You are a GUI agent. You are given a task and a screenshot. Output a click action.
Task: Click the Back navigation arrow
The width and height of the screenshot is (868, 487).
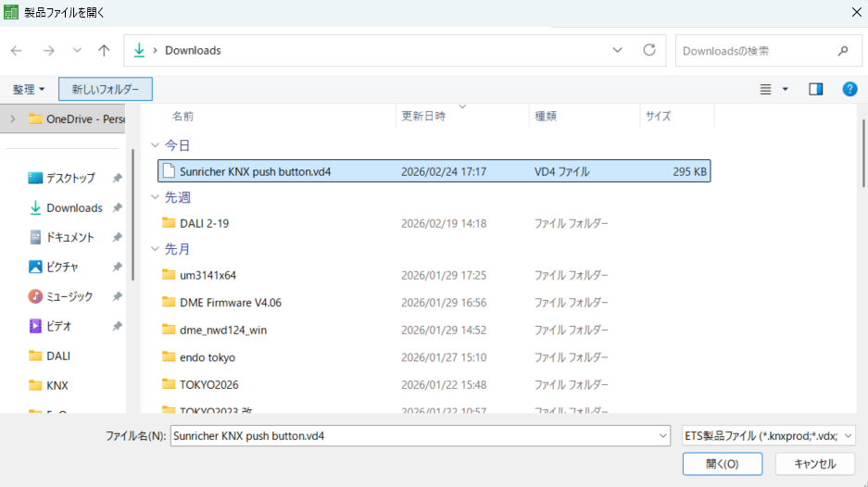coord(17,51)
